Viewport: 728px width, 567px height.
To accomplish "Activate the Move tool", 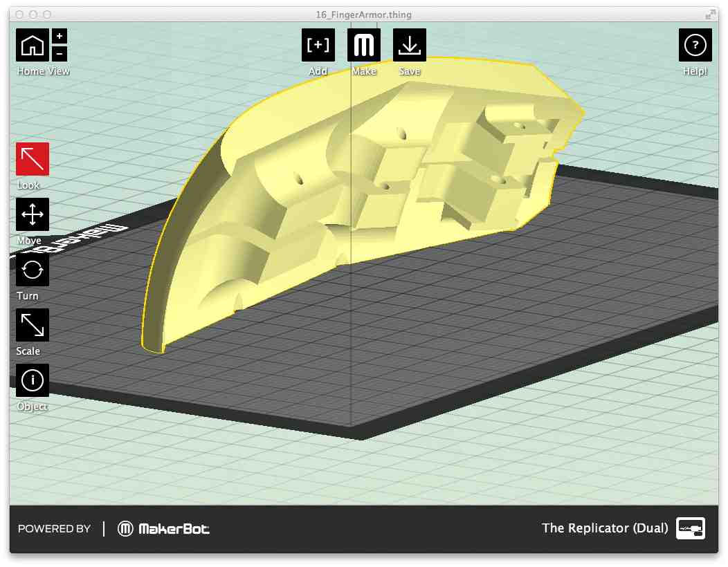I will (x=33, y=214).
